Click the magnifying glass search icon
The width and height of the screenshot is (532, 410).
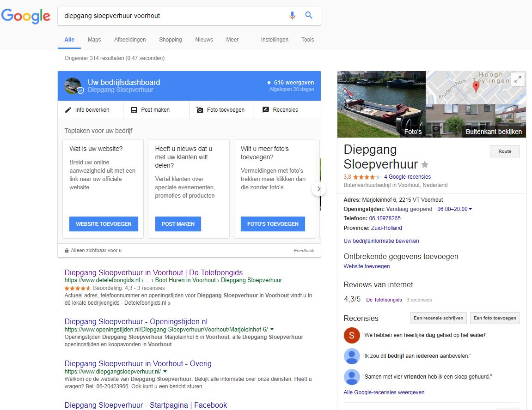click(x=308, y=15)
